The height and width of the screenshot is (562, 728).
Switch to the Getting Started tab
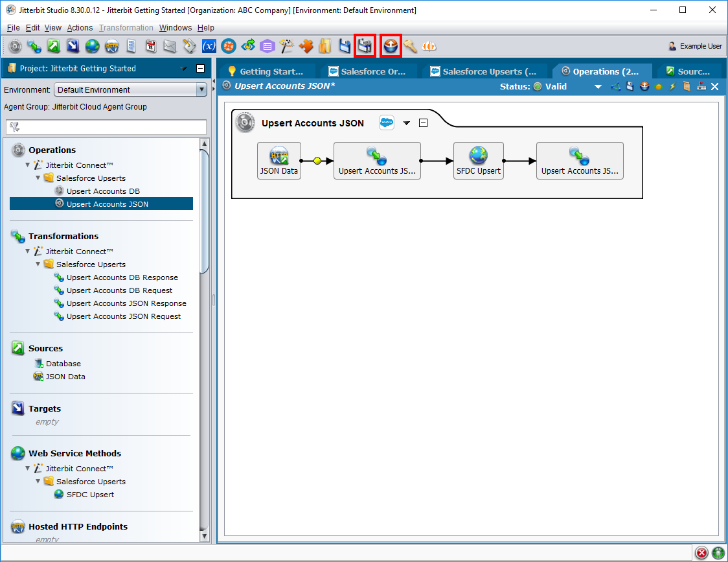265,71
